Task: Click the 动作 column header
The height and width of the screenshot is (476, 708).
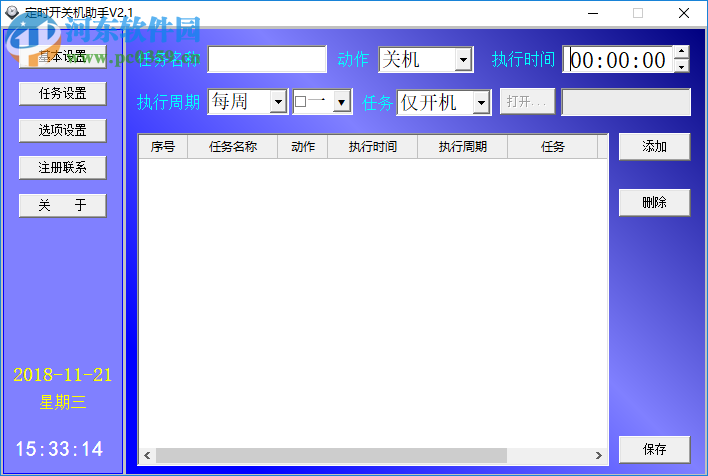Action: click(x=303, y=147)
